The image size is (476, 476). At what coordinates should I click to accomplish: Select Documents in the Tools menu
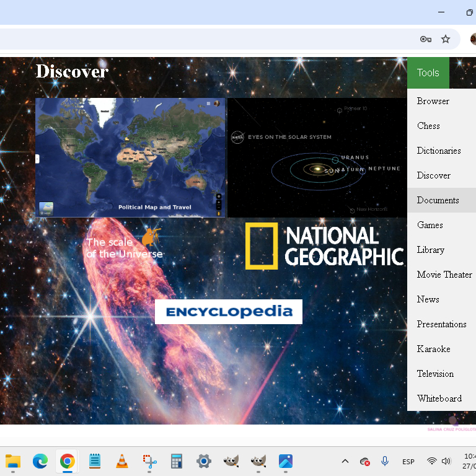(x=438, y=200)
